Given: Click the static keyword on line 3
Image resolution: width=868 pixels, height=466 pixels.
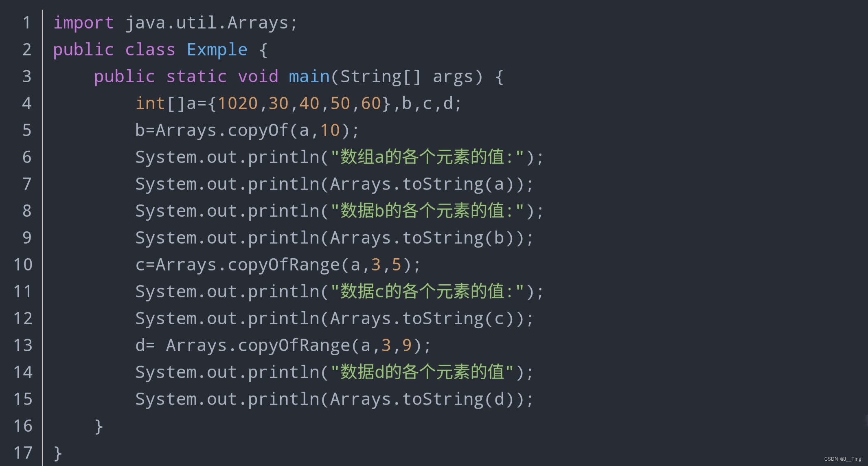Looking at the screenshot, I should tap(196, 77).
